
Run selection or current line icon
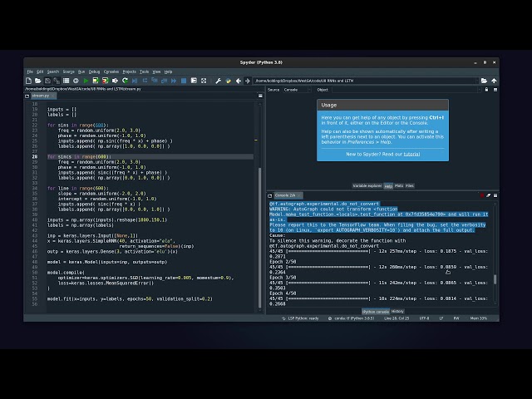tap(115, 81)
